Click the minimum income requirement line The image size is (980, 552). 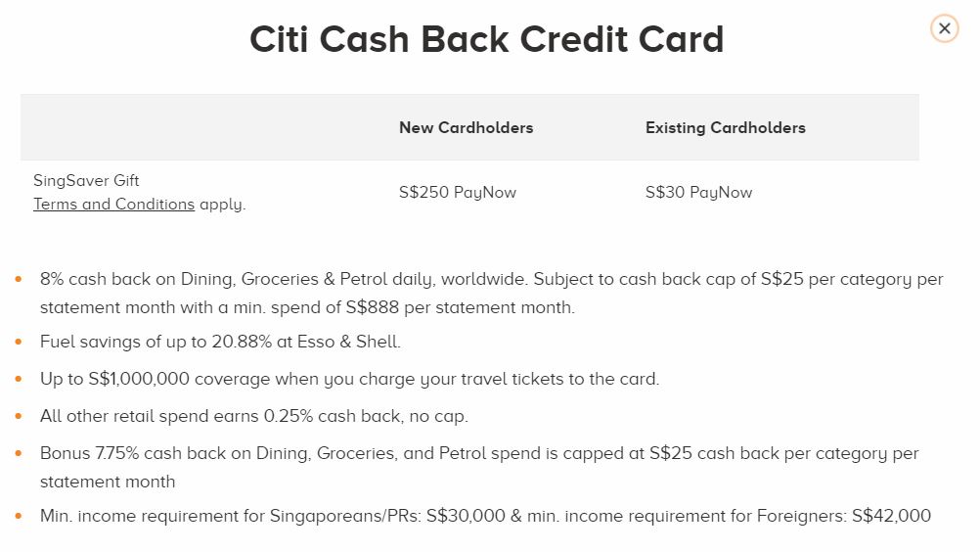485,516
